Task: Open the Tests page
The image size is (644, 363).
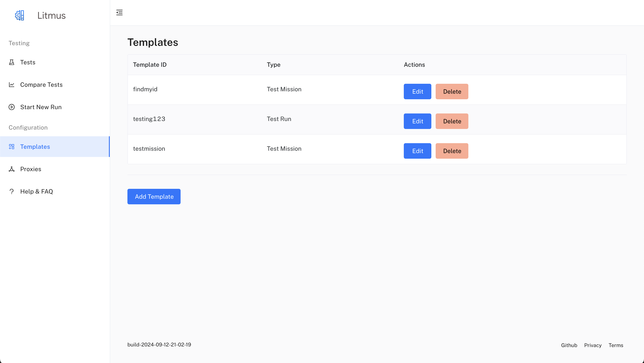Action: 55,62
